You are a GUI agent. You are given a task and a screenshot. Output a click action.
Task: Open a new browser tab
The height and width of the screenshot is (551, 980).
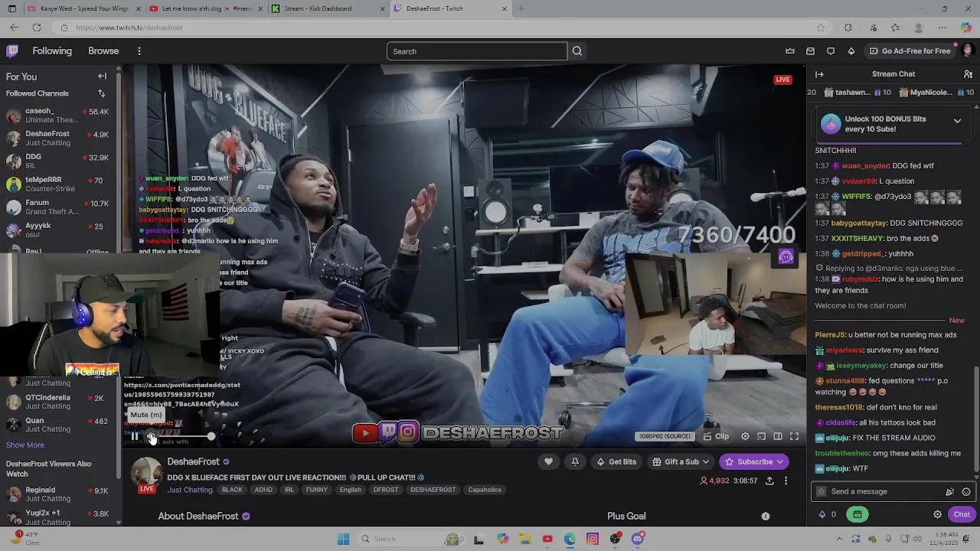[x=521, y=8]
